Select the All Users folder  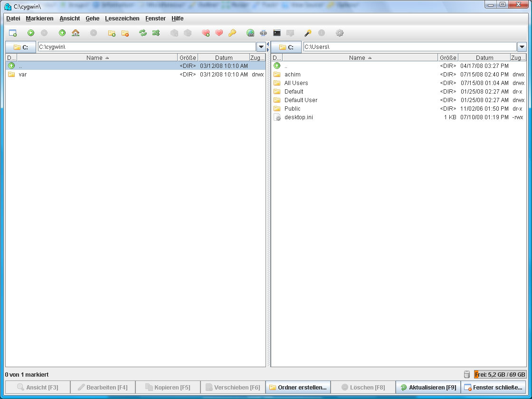coord(399,83)
